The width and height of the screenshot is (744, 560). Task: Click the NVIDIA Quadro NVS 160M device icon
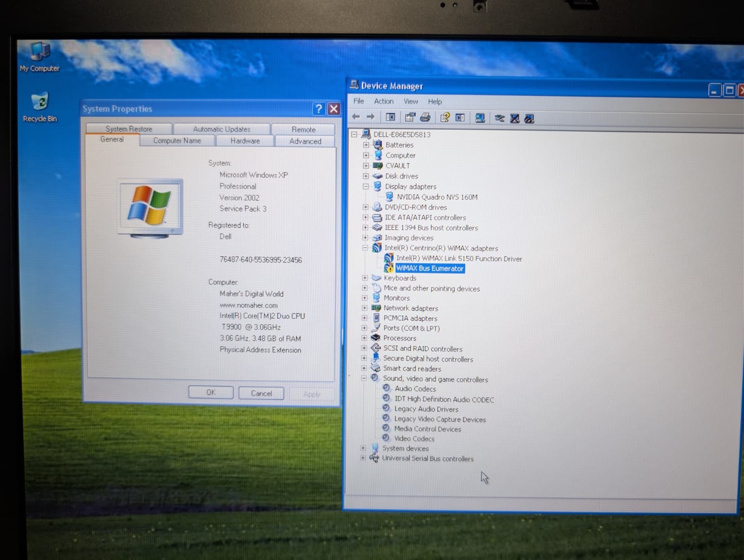(390, 197)
